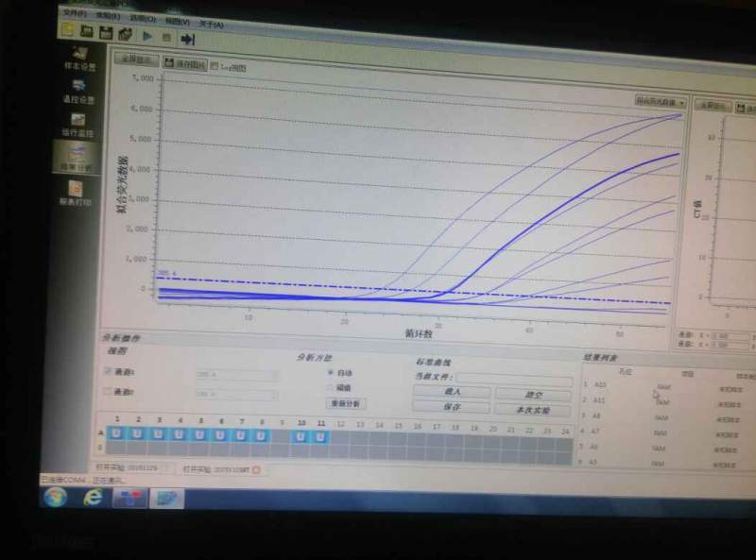This screenshot has width=756, height=560.
Task: Toggle the 通道2 checkbox
Action: [x=107, y=390]
